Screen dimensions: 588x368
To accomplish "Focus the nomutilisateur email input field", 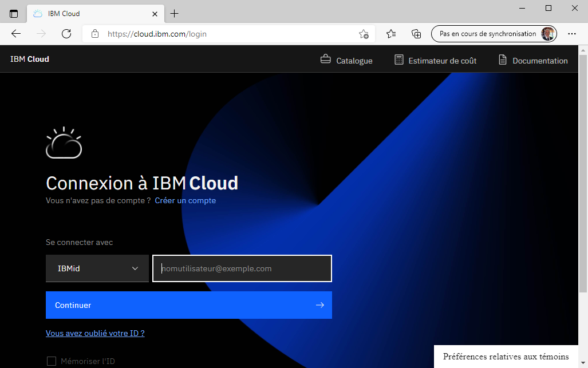I will pos(242,268).
